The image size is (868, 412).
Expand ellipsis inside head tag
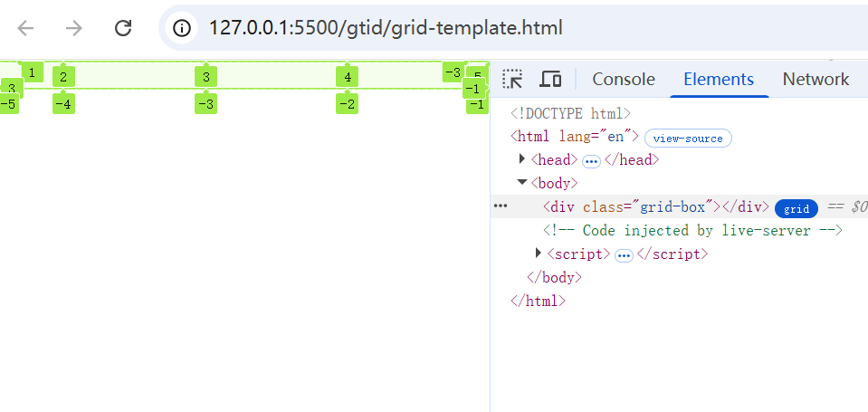[x=592, y=161]
